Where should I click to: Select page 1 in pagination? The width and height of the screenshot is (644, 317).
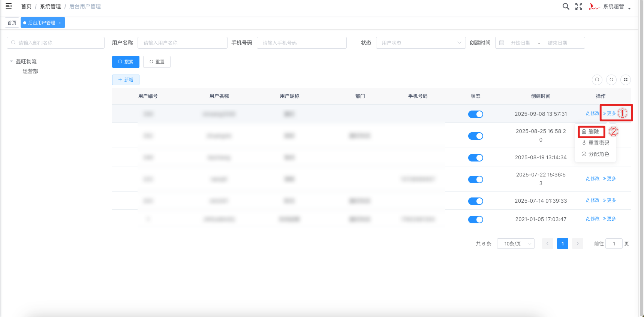563,244
